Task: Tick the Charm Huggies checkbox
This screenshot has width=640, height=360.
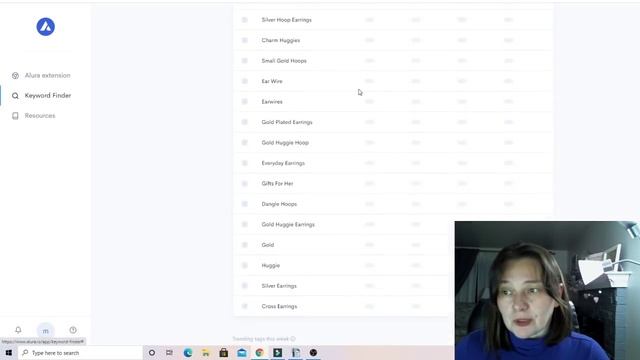Action: click(x=245, y=40)
